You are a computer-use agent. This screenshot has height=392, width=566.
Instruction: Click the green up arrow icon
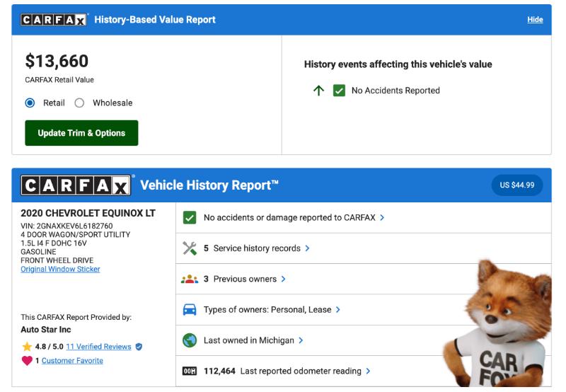point(318,91)
